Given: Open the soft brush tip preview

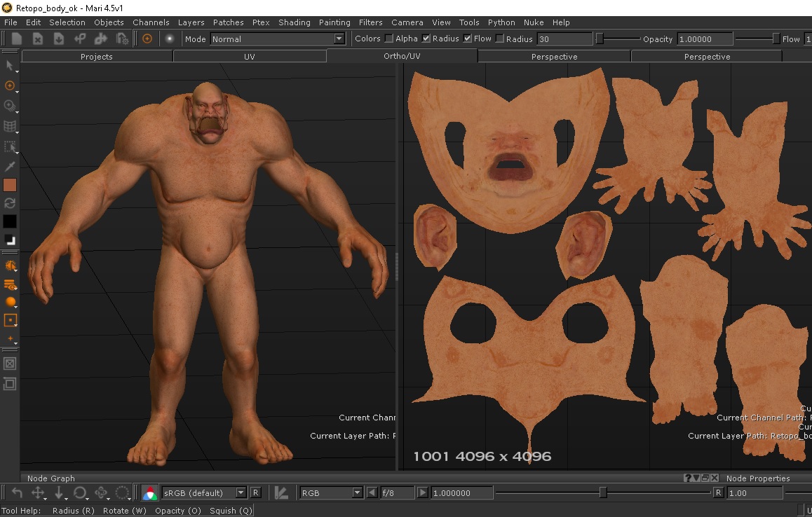Looking at the screenshot, I should point(169,39).
